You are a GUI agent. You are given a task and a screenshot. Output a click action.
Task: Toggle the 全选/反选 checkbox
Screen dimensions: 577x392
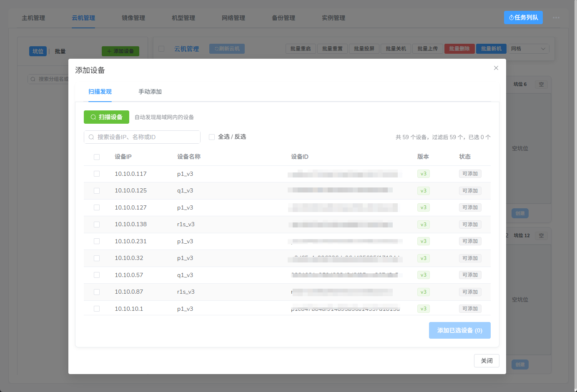(x=212, y=137)
